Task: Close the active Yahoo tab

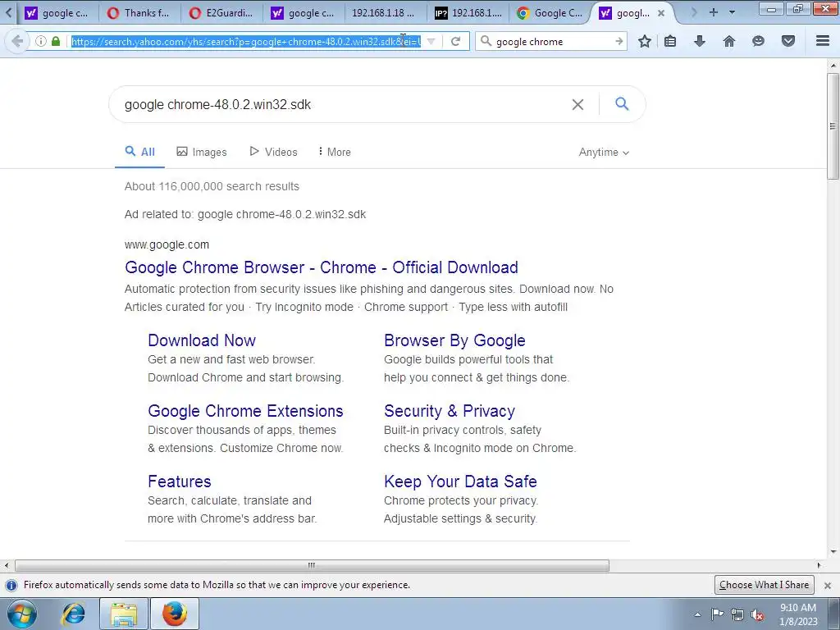Action: point(661,13)
